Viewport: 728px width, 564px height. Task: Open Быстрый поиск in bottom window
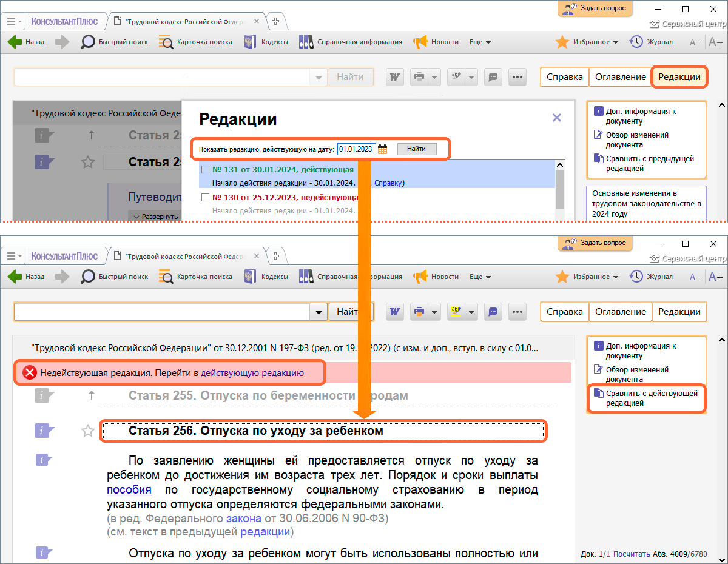[115, 277]
